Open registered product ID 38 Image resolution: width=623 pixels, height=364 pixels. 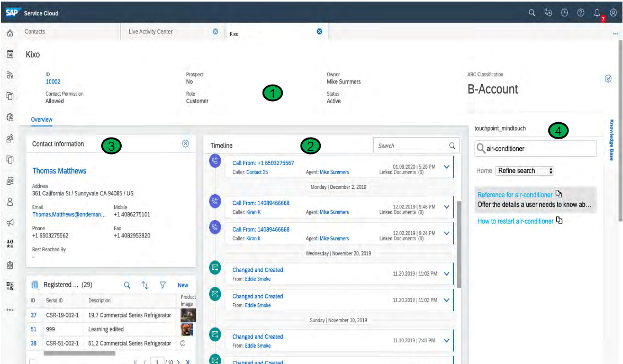(x=33, y=343)
